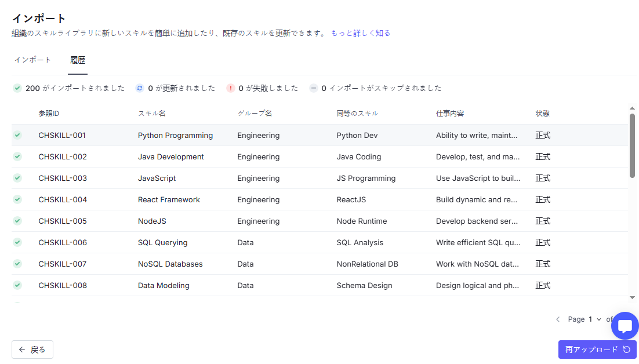Select the SQL Querying skill row
The height and width of the screenshot is (364, 639).
[162, 242]
